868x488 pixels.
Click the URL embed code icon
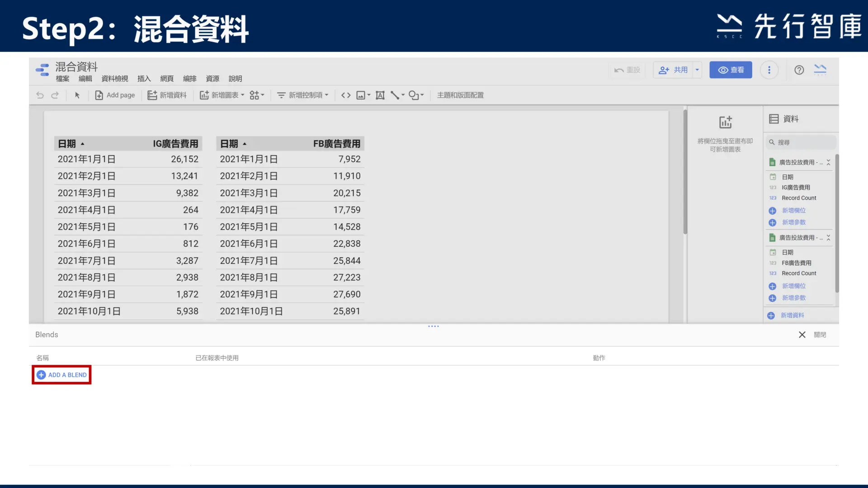point(346,95)
